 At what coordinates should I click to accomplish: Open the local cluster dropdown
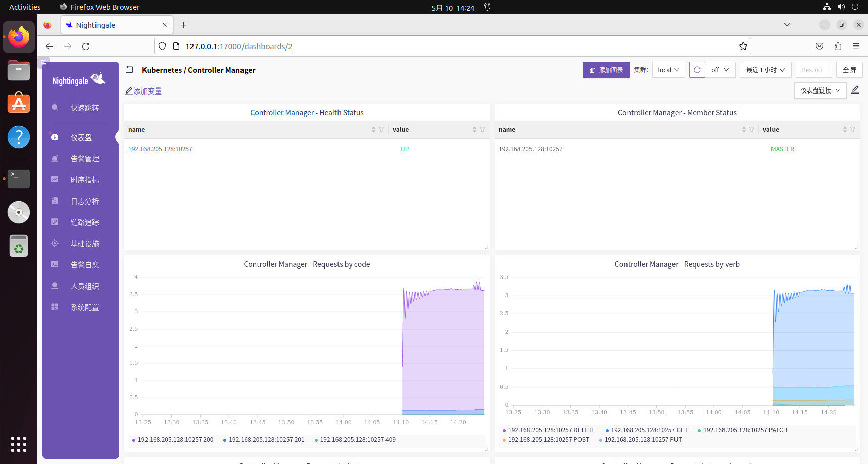(668, 70)
